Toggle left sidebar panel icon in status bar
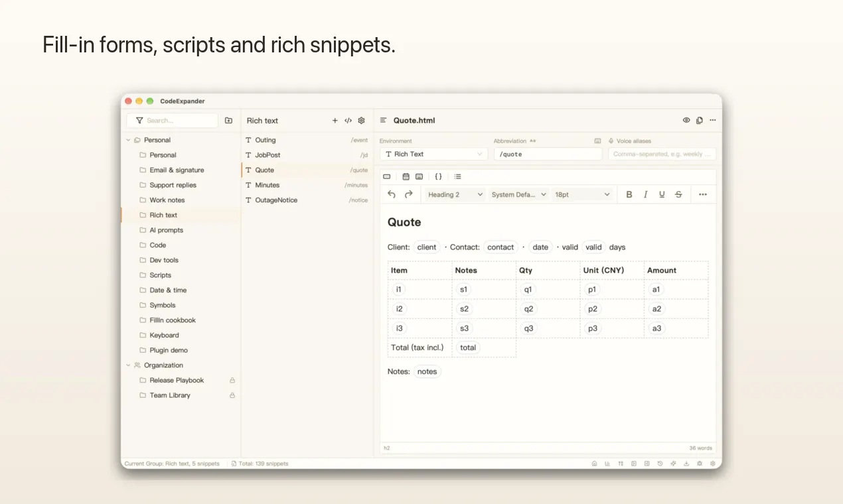 coord(634,464)
